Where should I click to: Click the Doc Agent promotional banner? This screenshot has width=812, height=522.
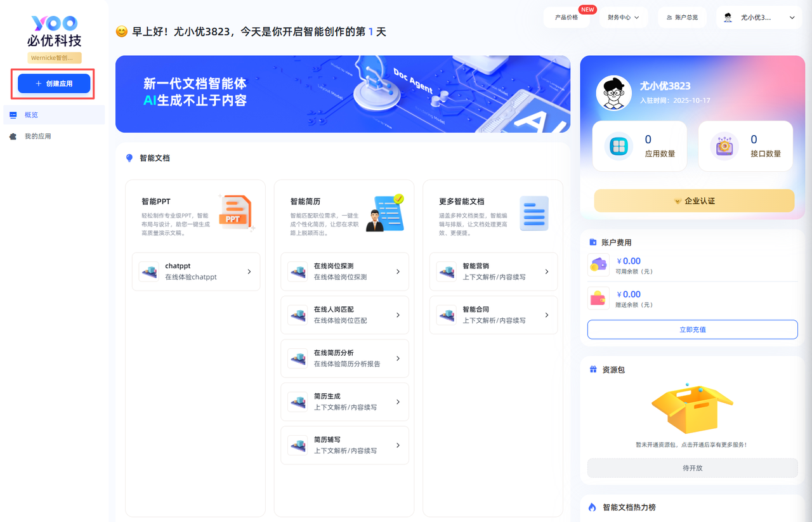click(x=343, y=94)
